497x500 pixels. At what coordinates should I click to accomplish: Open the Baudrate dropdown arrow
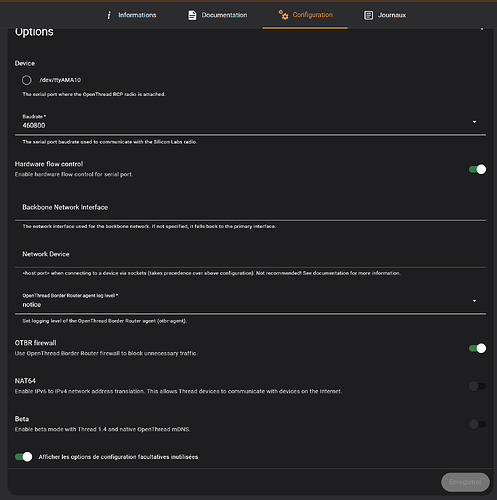pos(474,122)
